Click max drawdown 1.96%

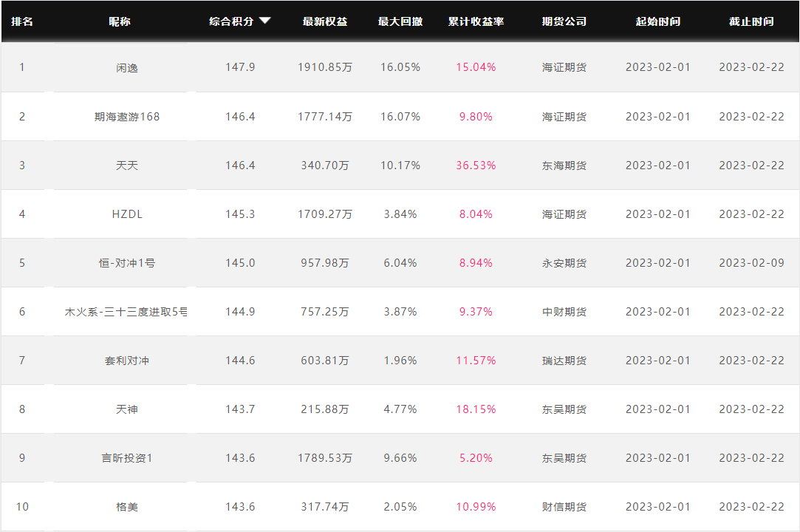click(400, 361)
